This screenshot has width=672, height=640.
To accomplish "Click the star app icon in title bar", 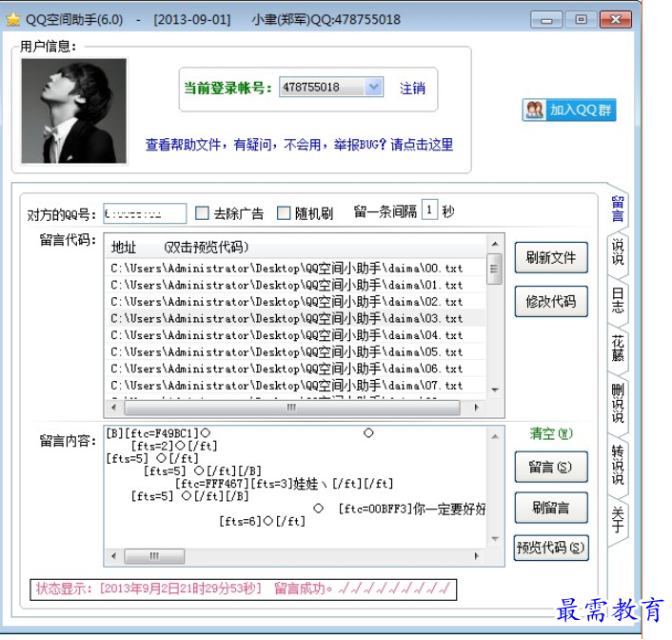I will 13,19.
